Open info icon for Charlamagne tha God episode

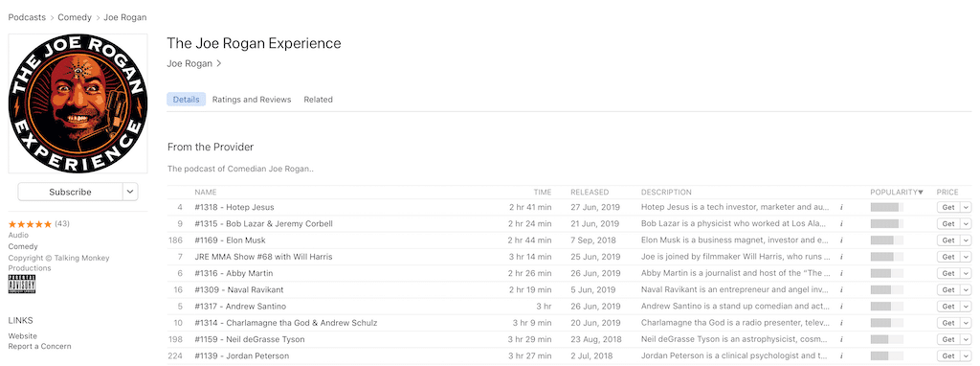click(841, 324)
